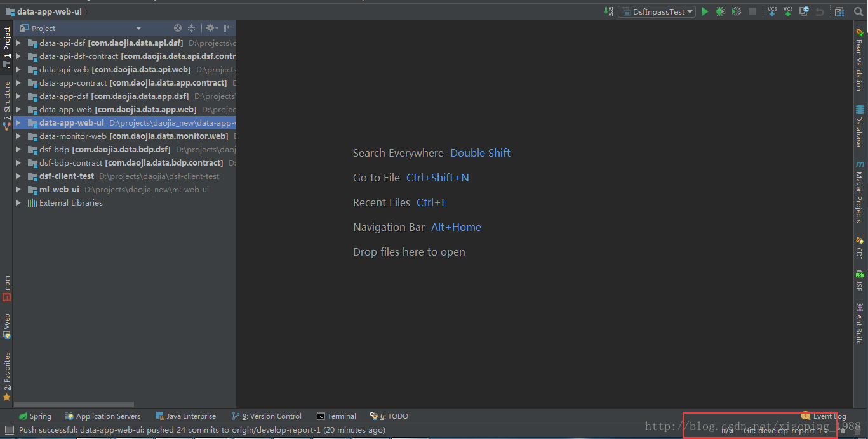This screenshot has height=439, width=868.
Task: Toggle tool window buttons in status bar corner
Action: 10,430
